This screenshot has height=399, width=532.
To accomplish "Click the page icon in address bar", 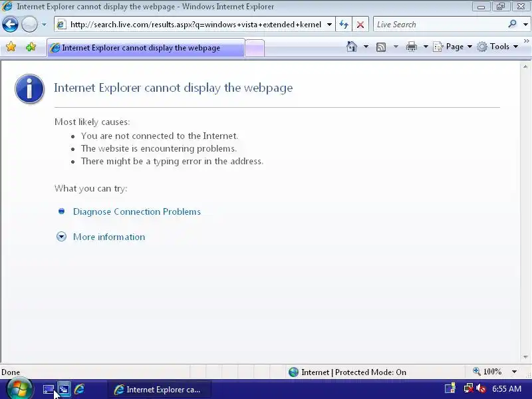I will point(61,25).
